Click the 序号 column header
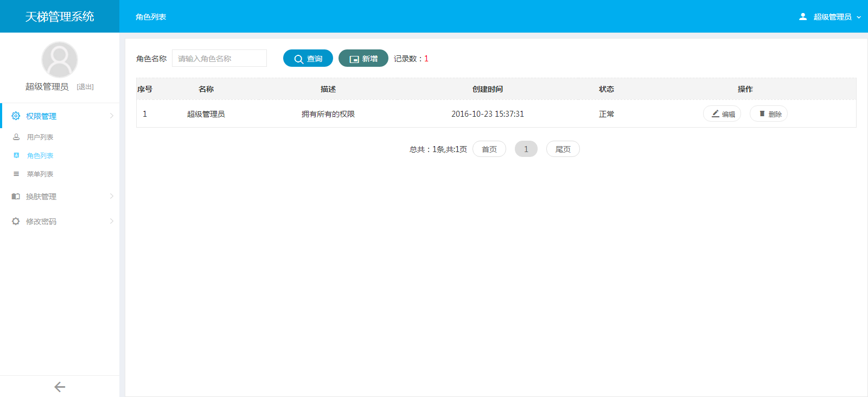Screen dimensions: 868x397 (145, 89)
